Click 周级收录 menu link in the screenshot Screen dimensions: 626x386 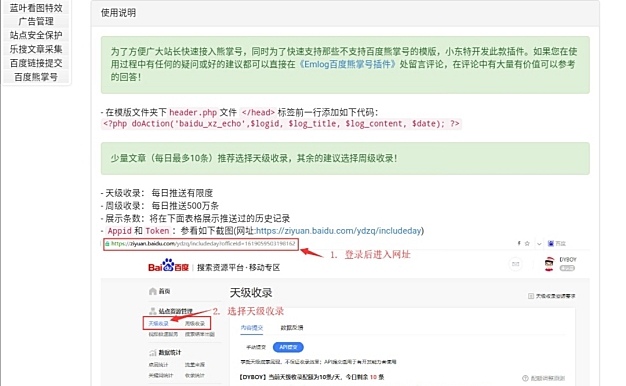click(x=195, y=324)
